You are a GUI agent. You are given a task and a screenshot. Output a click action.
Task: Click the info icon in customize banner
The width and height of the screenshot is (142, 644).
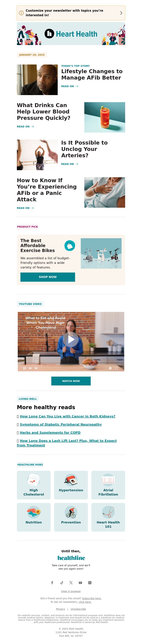coord(21,13)
